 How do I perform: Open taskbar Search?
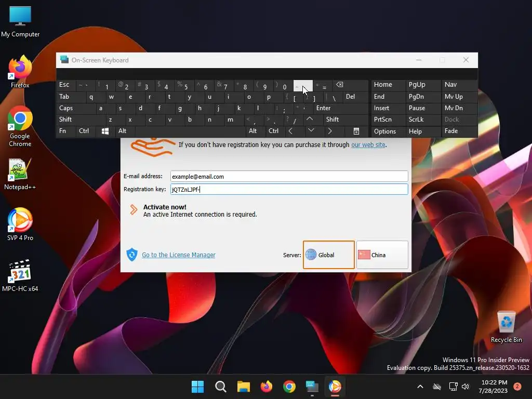tap(220, 387)
